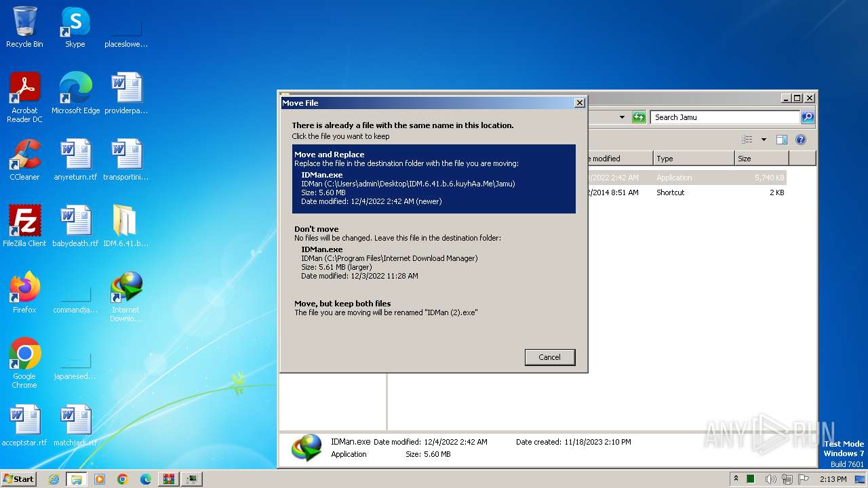Toggle the preview pane icon

(x=781, y=140)
